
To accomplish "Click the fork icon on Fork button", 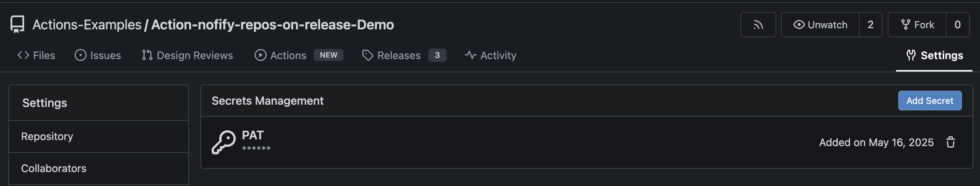I will 905,25.
